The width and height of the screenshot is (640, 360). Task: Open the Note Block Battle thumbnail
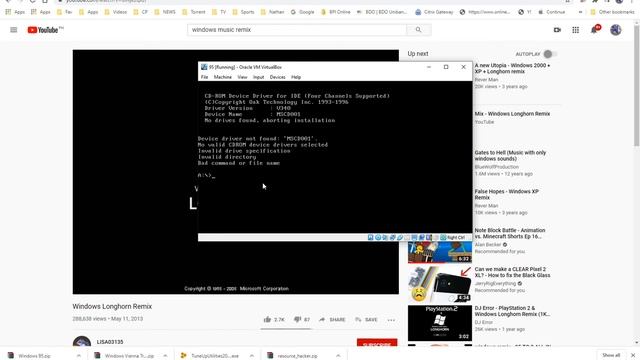[x=440, y=252]
